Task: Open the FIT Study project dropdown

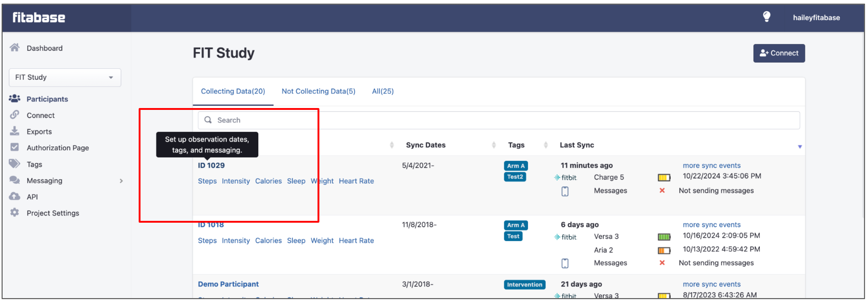Action: coord(65,77)
